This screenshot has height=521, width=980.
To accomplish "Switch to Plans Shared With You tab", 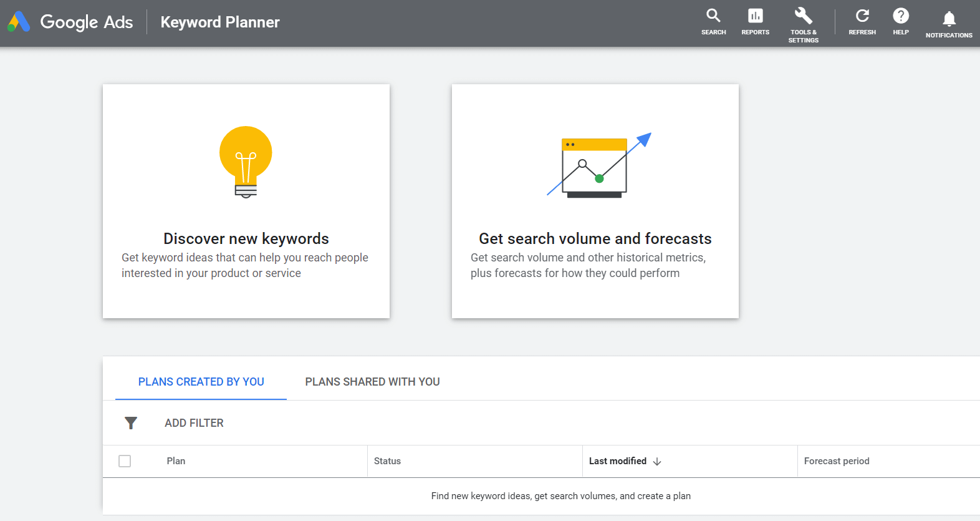I will point(372,382).
